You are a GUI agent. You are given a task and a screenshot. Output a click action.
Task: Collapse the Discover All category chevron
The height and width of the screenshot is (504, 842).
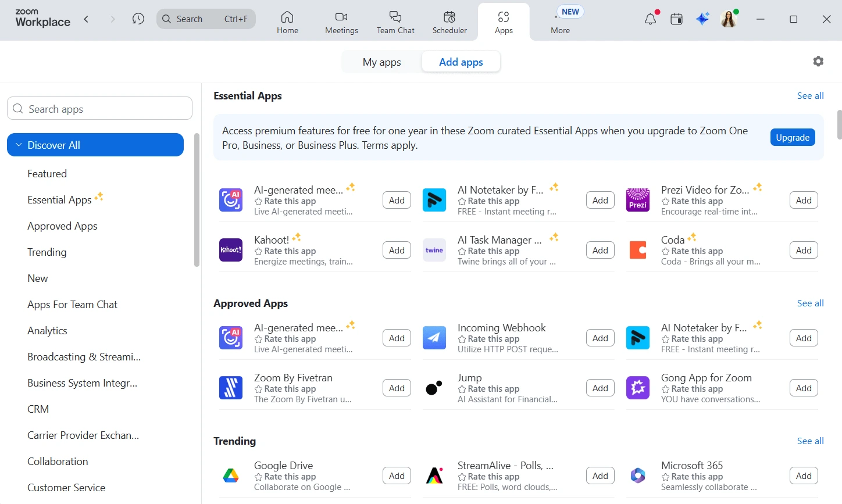click(x=18, y=145)
